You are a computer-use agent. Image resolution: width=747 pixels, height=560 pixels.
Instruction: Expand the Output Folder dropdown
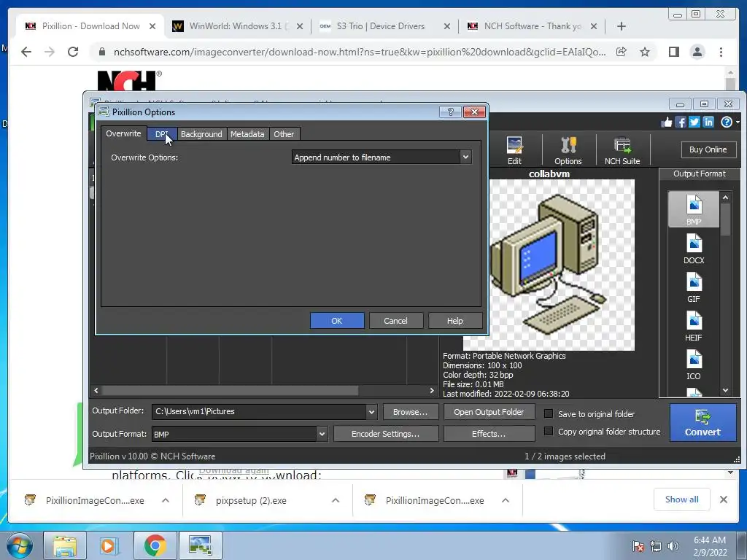pos(371,412)
